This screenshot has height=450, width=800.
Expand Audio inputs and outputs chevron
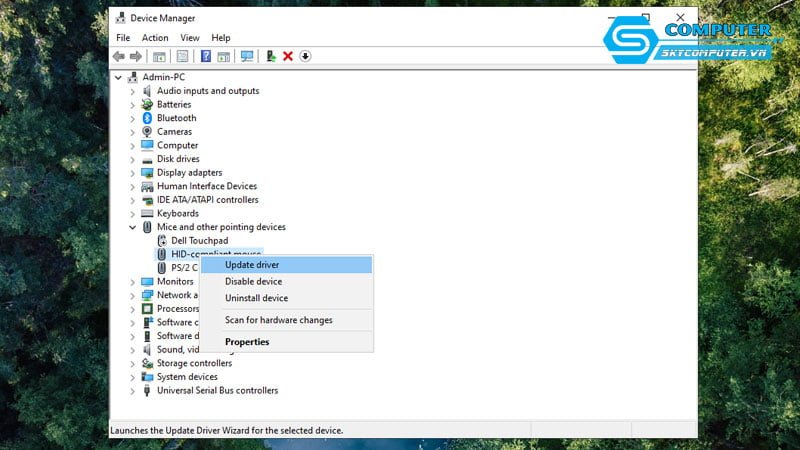coord(133,91)
